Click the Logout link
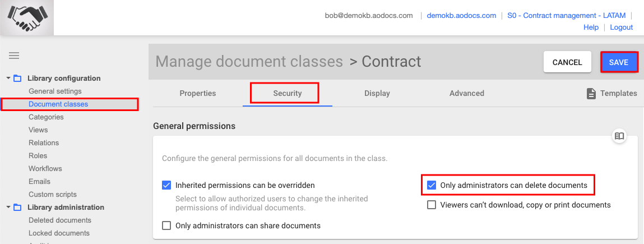 [621, 27]
